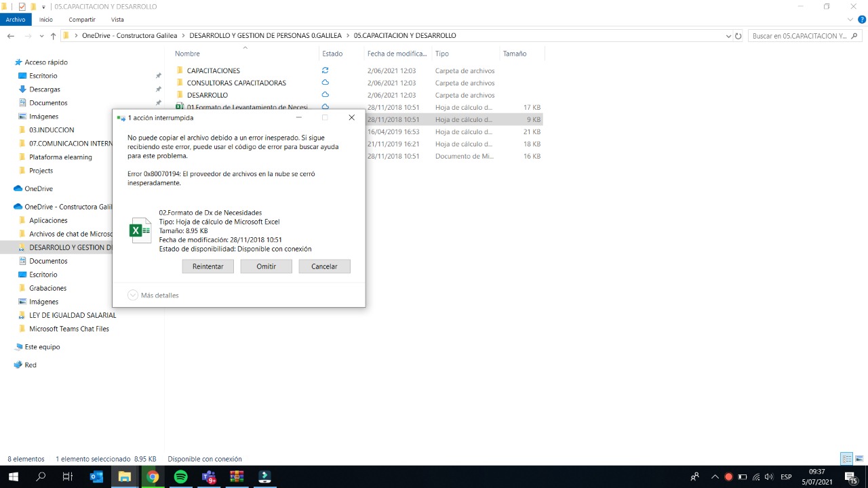Switch to details view layout

tap(847, 459)
